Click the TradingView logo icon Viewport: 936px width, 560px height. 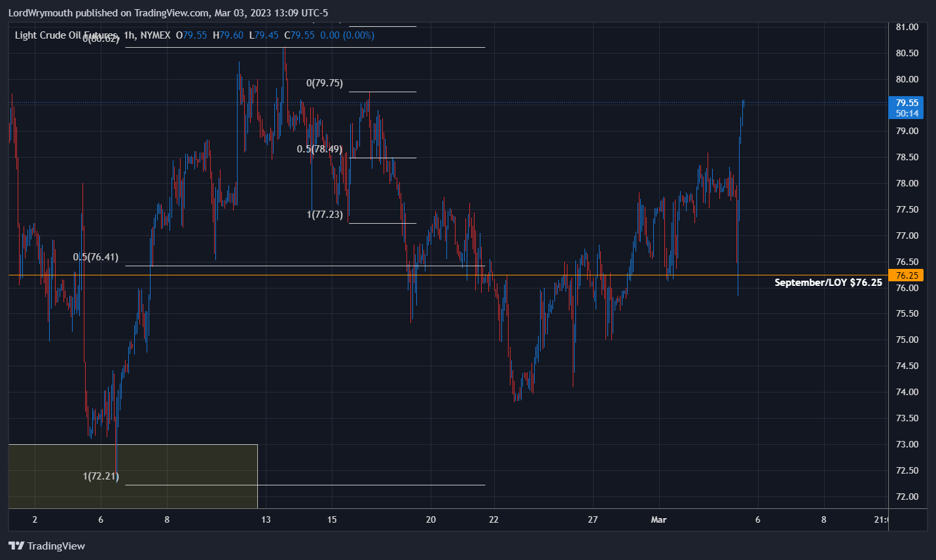16,546
